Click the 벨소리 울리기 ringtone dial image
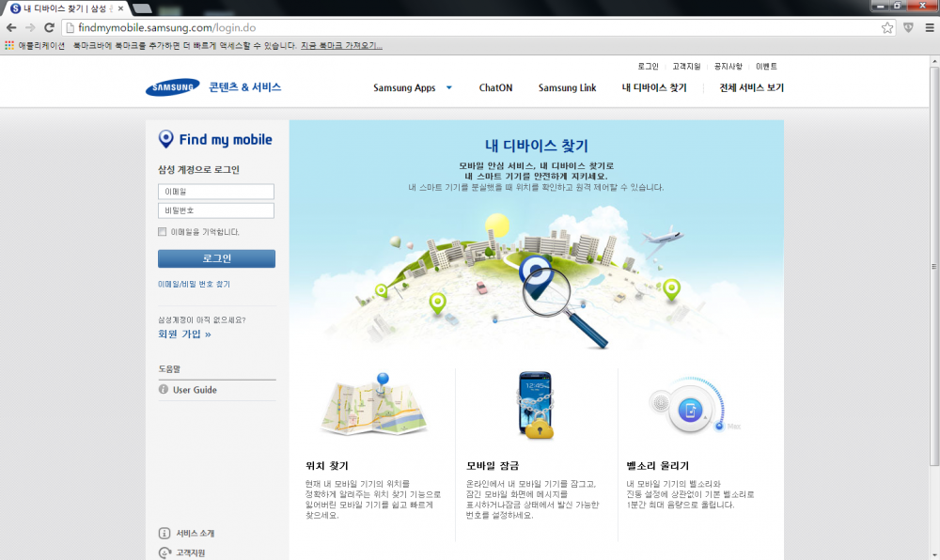The image size is (940, 560). pyautogui.click(x=690, y=407)
